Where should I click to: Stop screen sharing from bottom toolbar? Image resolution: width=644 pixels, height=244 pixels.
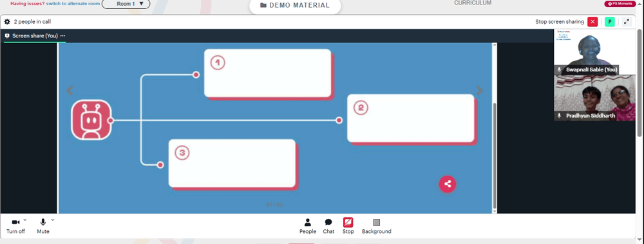coord(348,226)
